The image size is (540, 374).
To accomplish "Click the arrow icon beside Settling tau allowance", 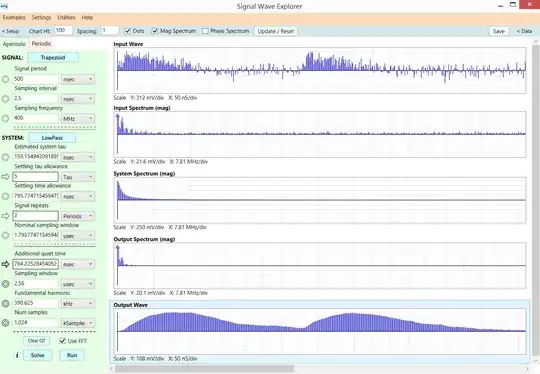I will tap(5, 177).
